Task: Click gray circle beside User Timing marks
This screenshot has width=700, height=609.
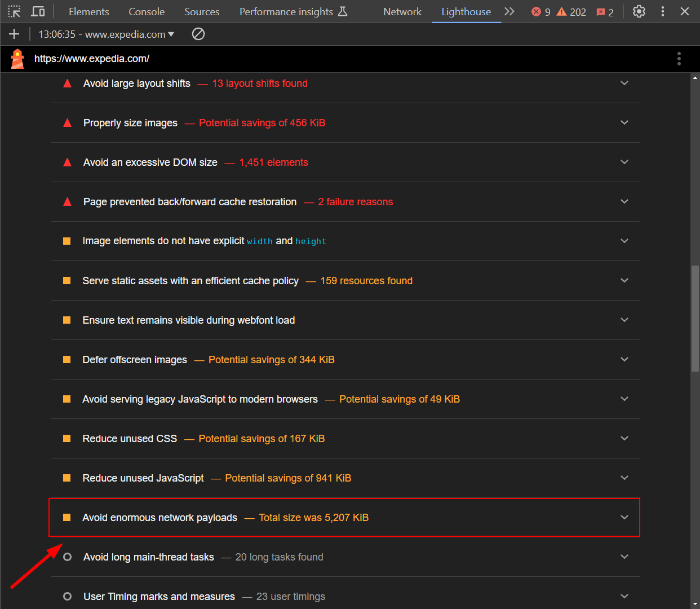Action: point(68,597)
